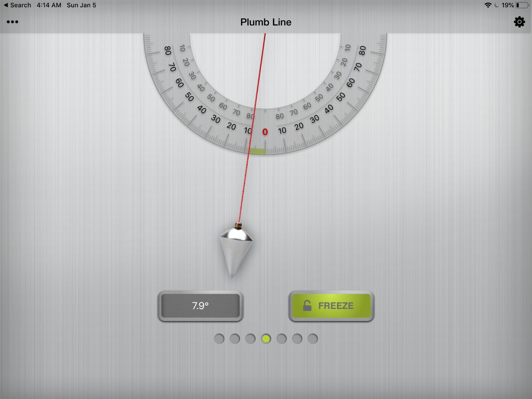Select the second page dot

(235, 339)
